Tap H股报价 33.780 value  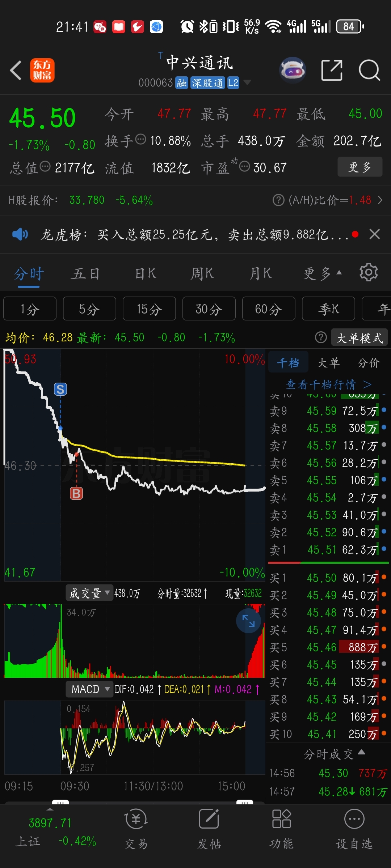(87, 200)
